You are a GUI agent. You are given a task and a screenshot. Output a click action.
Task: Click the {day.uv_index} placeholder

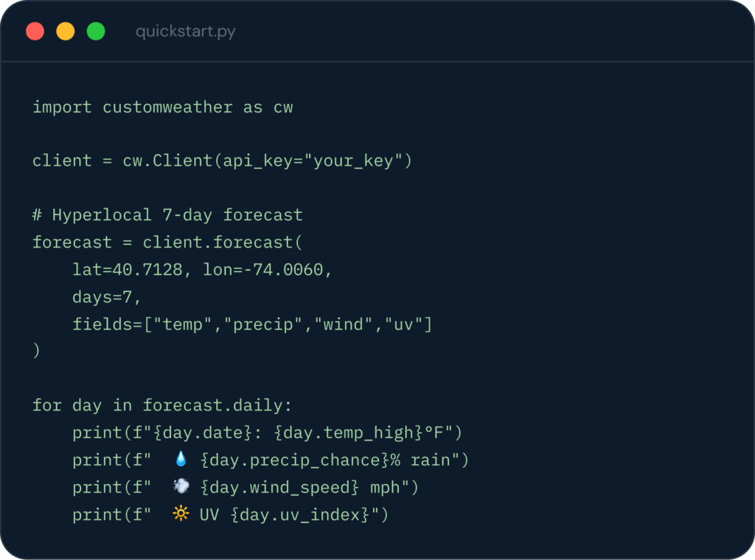(x=299, y=515)
